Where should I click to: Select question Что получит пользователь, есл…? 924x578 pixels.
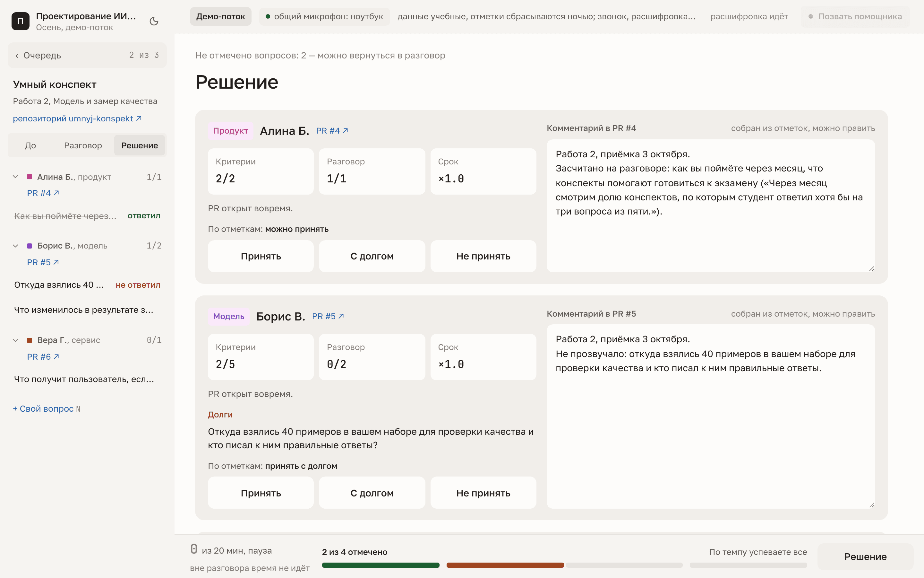[84, 379]
